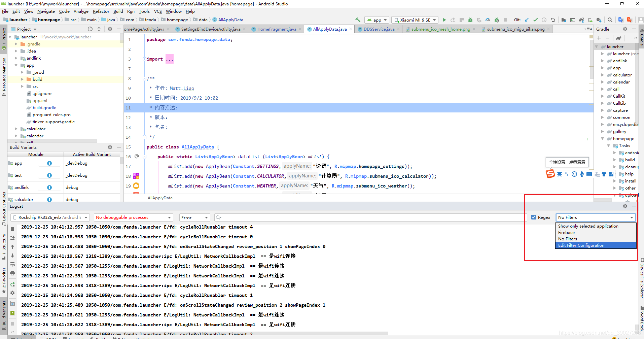The width and height of the screenshot is (644, 339).
Task: Open Project panel gear settings
Action: [110, 29]
